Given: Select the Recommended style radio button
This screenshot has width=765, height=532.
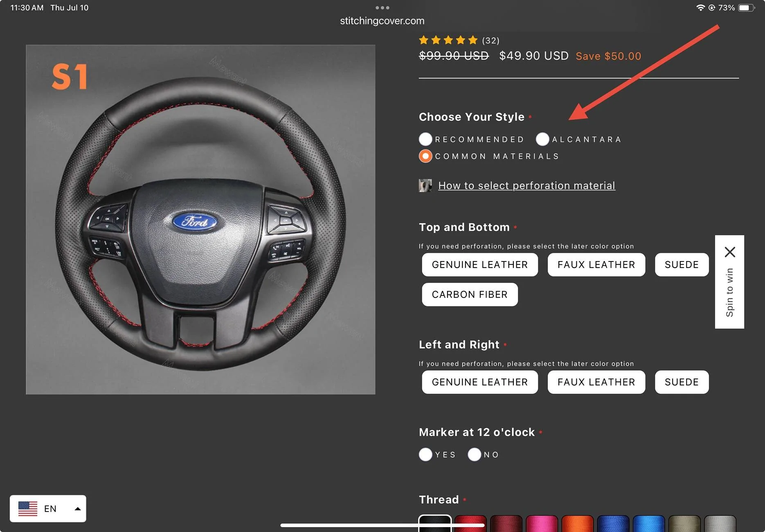Looking at the screenshot, I should (x=425, y=139).
